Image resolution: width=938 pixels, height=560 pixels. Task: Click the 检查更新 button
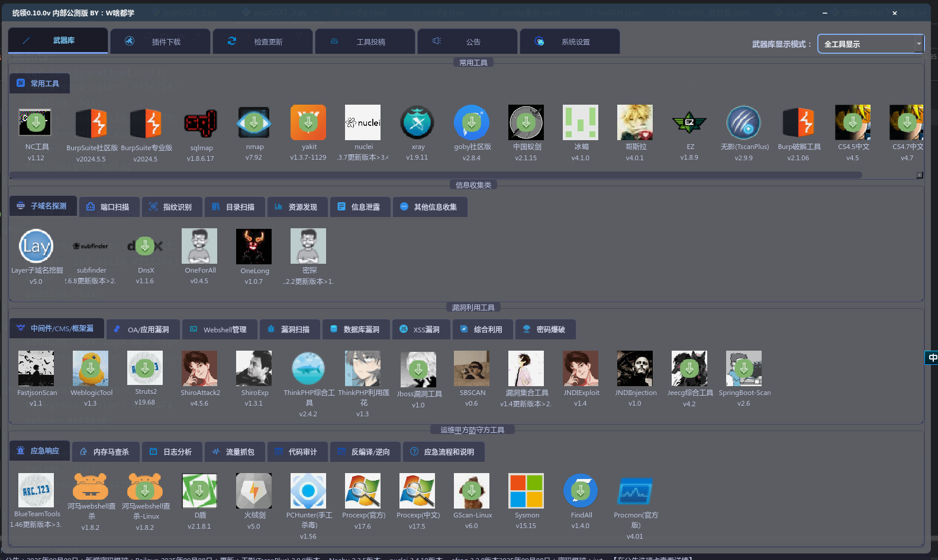(x=263, y=42)
